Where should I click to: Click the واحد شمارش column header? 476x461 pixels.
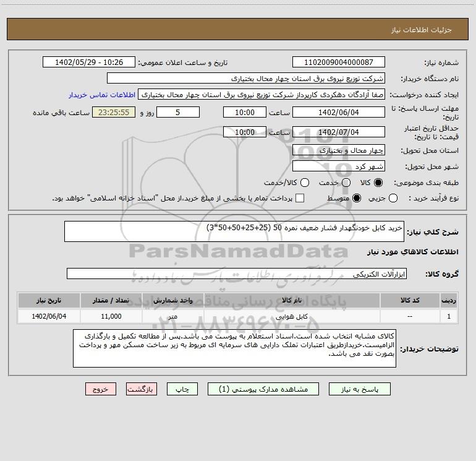(x=172, y=300)
